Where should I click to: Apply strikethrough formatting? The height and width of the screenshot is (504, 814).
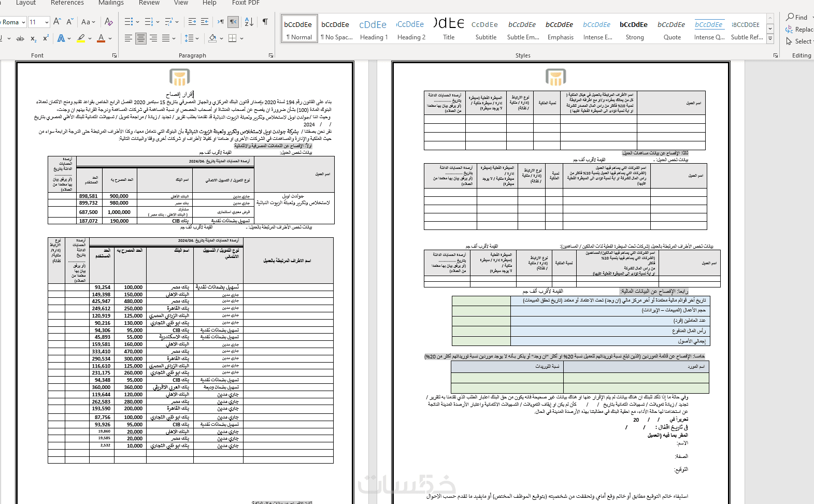[20, 38]
